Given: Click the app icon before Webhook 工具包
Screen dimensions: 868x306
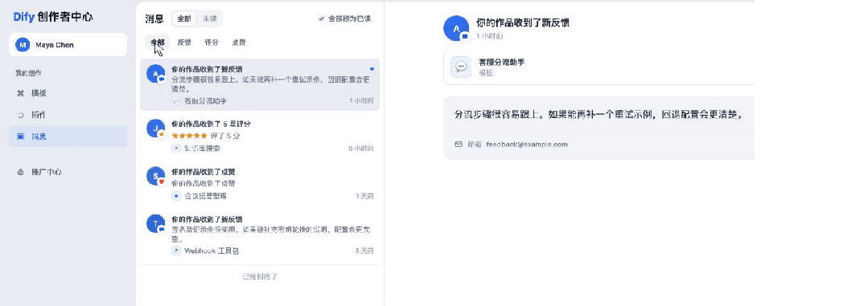Looking at the screenshot, I should (176, 251).
